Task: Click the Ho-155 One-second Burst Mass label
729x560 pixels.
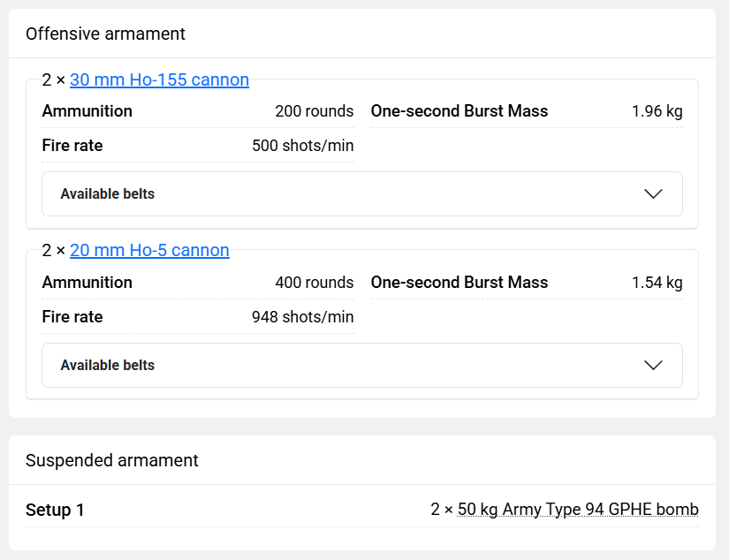Action: click(x=459, y=111)
